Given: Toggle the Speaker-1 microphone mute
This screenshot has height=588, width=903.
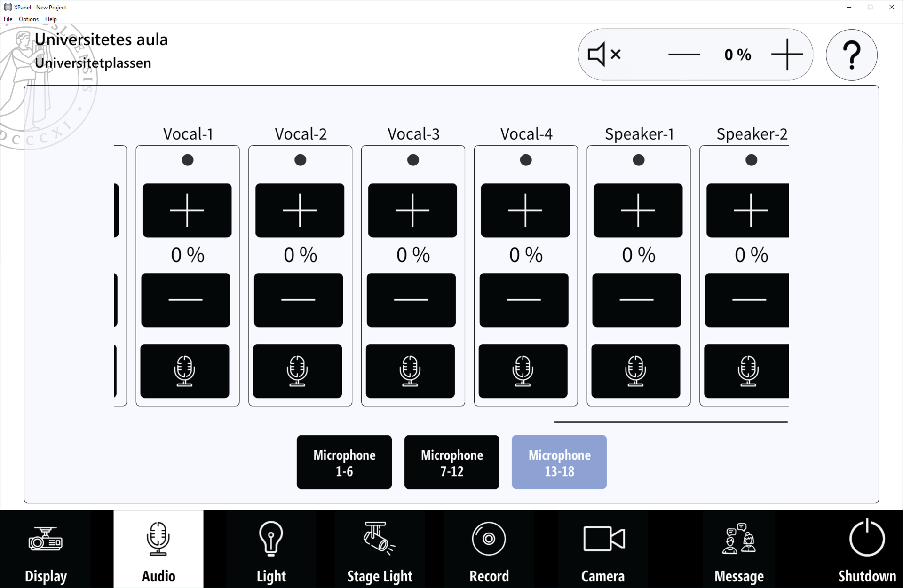Looking at the screenshot, I should pyautogui.click(x=636, y=371).
